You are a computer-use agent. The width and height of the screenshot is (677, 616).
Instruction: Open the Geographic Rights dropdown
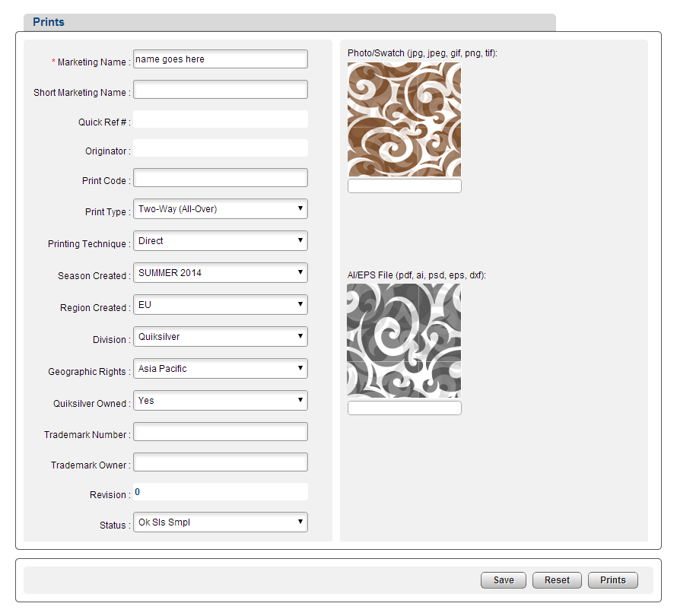(x=220, y=369)
